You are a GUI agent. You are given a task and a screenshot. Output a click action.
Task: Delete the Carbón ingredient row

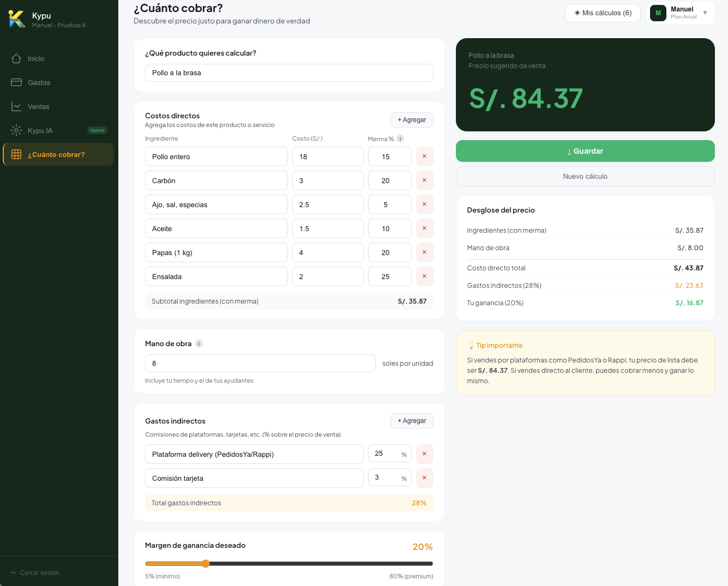(x=424, y=180)
